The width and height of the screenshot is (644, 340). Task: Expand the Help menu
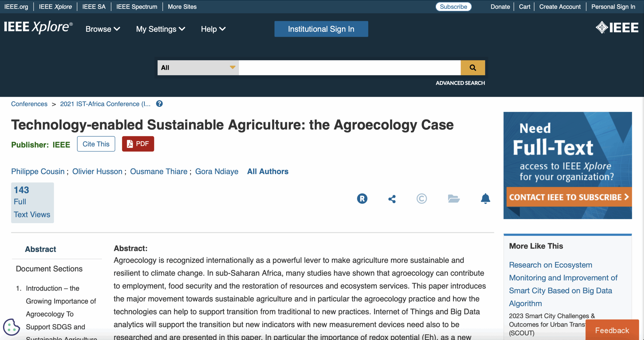[213, 29]
